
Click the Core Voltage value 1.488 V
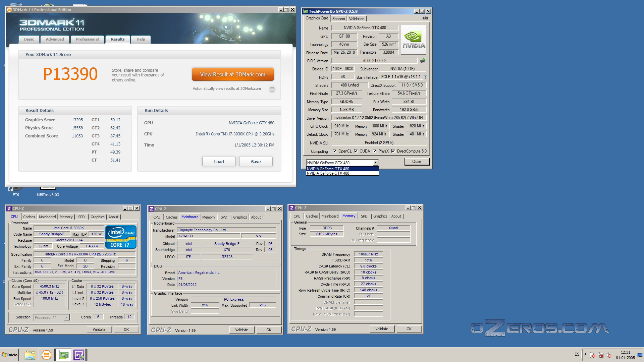coord(92,246)
